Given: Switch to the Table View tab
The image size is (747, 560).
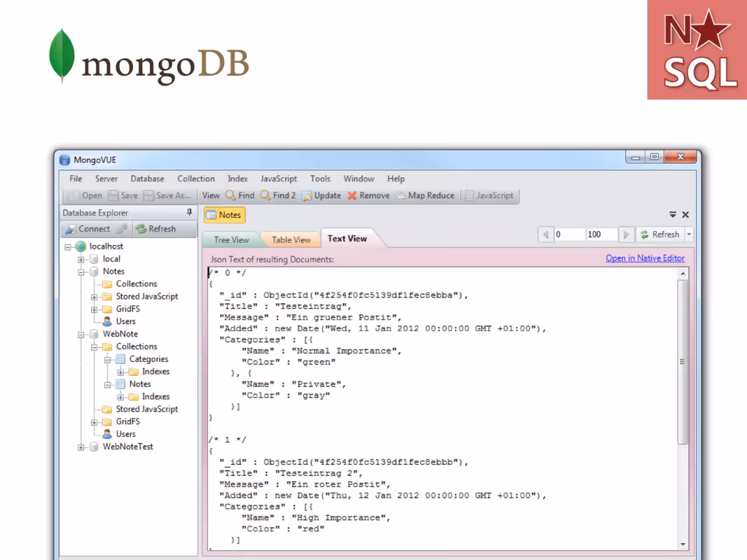Looking at the screenshot, I should [291, 240].
